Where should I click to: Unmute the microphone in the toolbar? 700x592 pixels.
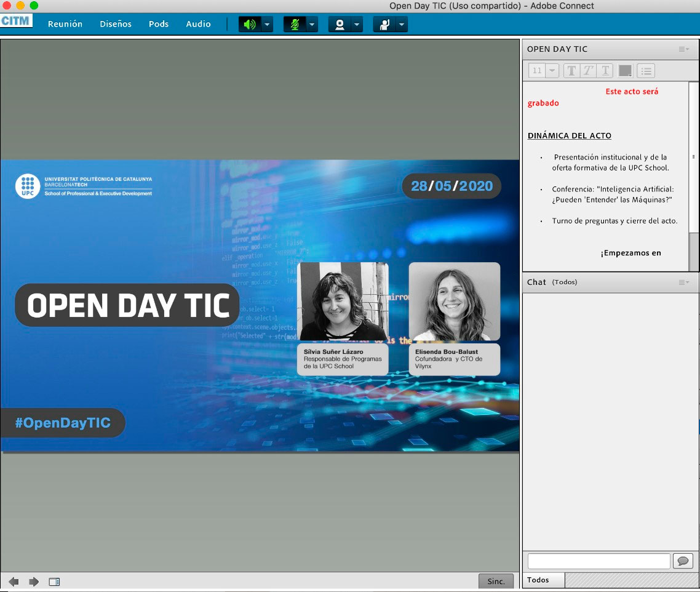pyautogui.click(x=295, y=25)
